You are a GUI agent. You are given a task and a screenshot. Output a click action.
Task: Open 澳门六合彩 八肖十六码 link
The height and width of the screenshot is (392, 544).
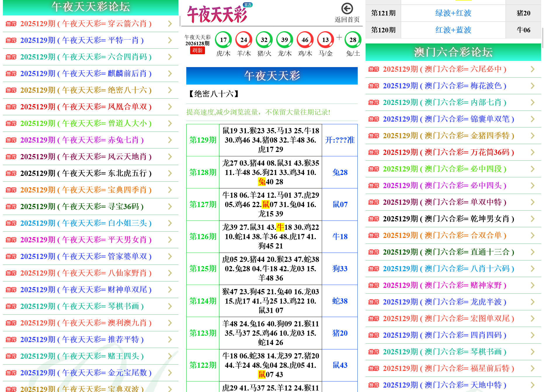coord(449,269)
